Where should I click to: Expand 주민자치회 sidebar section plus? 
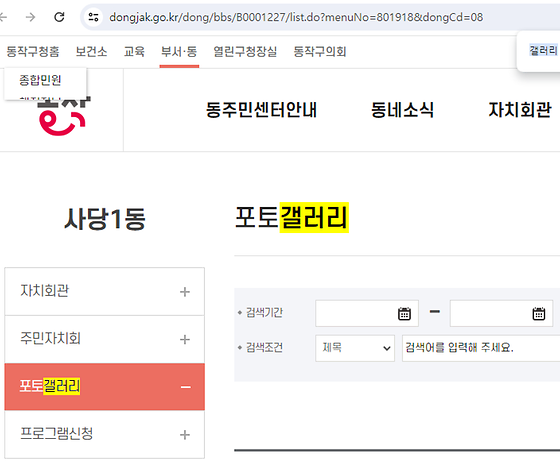[x=185, y=339]
